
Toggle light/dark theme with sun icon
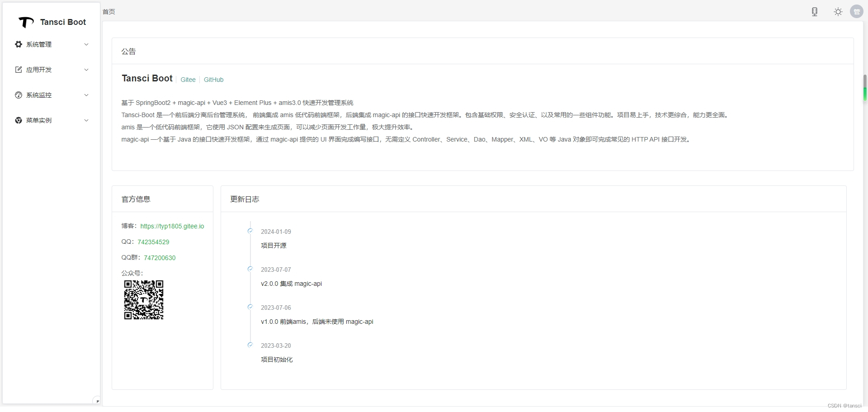(838, 11)
